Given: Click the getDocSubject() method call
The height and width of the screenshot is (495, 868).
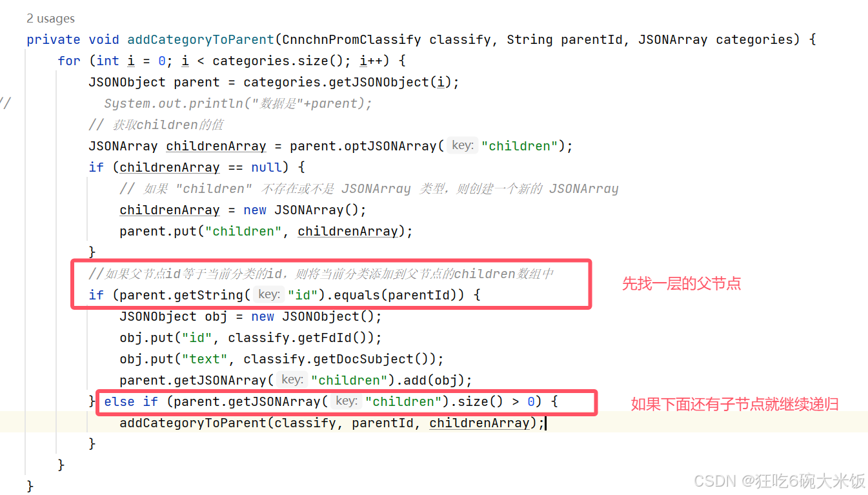Looking at the screenshot, I should coord(370,359).
